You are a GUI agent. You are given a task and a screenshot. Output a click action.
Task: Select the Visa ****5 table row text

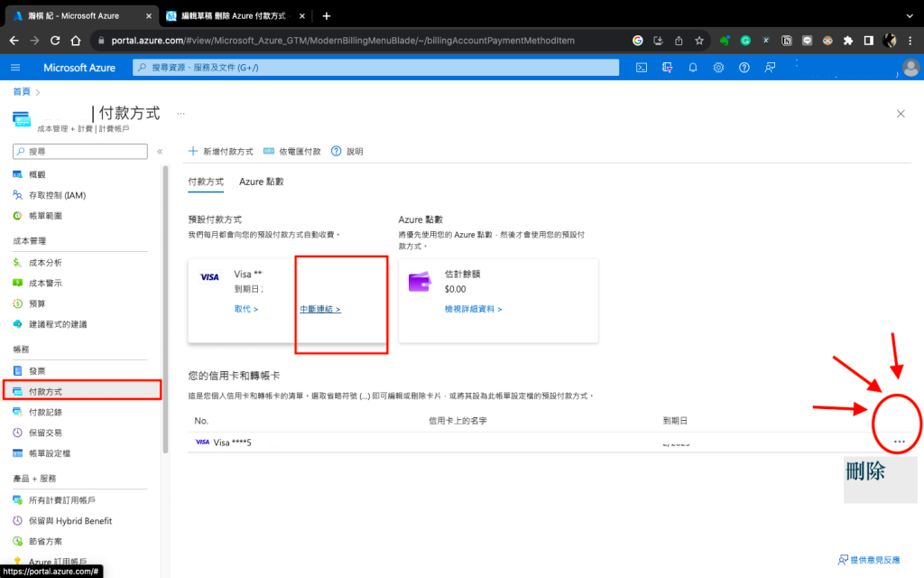232,443
